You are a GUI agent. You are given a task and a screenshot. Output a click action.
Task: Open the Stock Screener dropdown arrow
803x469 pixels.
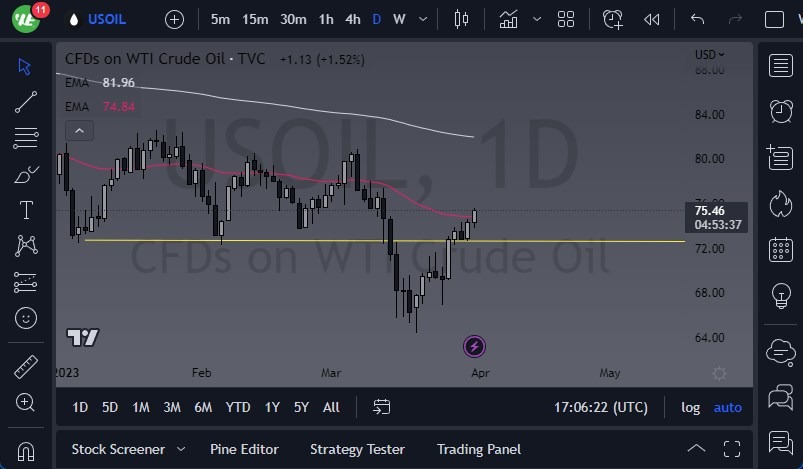(x=181, y=449)
